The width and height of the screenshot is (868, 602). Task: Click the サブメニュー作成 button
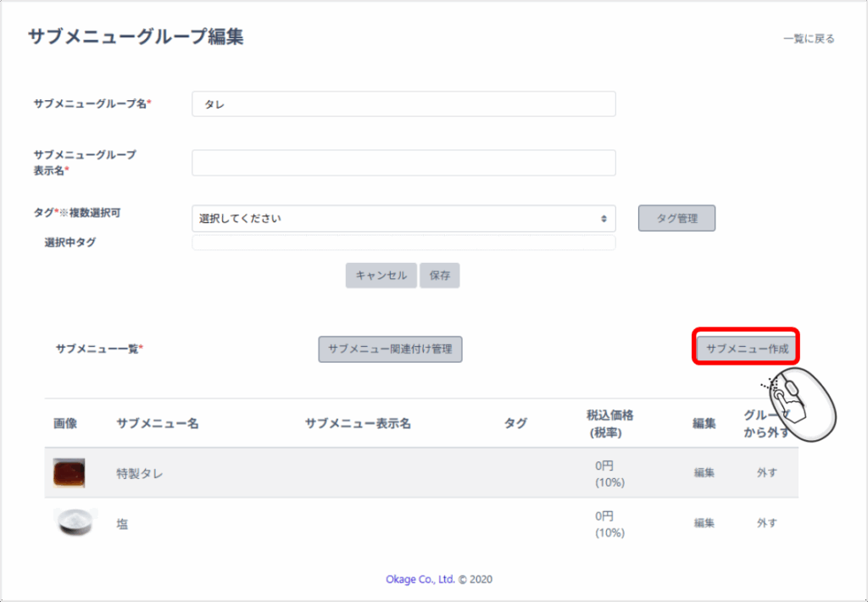tap(747, 348)
